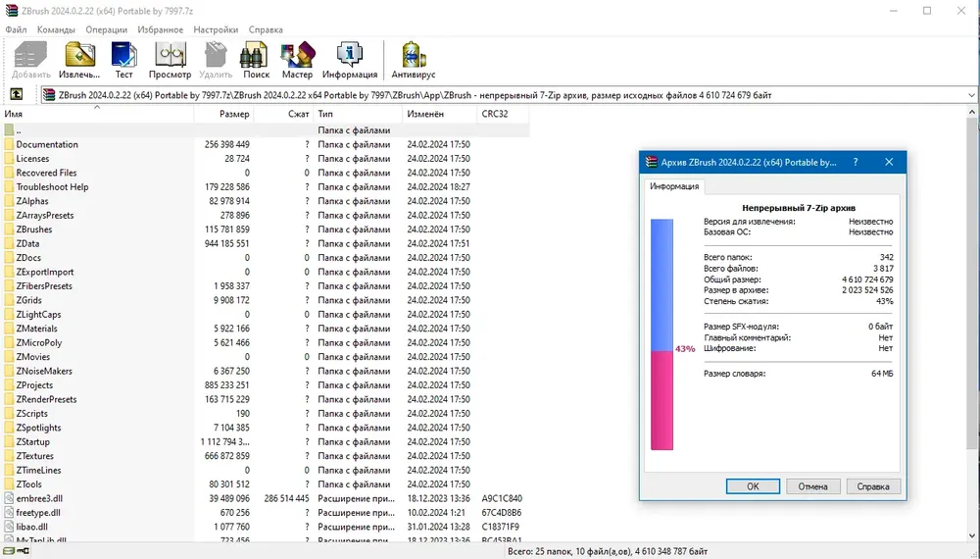This screenshot has height=559, width=980.
Task: Open the Просмотр (View) toolbar icon
Action: pyautogui.click(x=170, y=60)
